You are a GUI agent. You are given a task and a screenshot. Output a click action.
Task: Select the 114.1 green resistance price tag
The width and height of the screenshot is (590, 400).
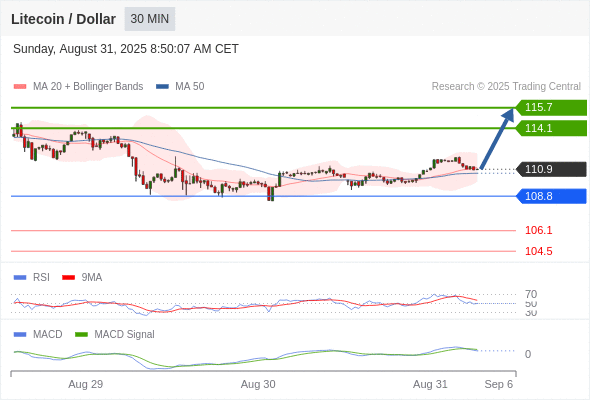pos(551,128)
